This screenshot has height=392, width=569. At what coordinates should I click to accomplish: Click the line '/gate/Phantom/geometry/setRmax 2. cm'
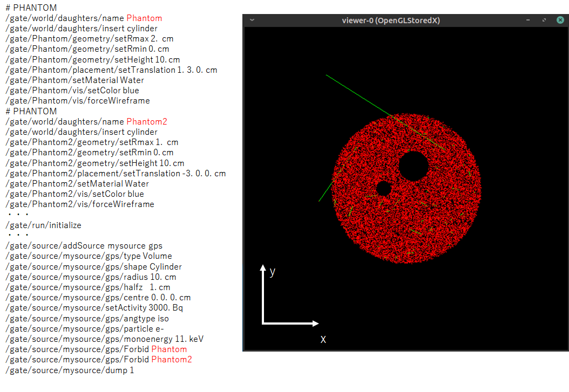pos(89,39)
